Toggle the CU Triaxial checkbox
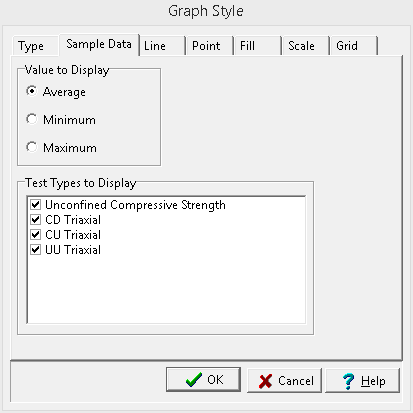This screenshot has width=413, height=413. [x=36, y=234]
